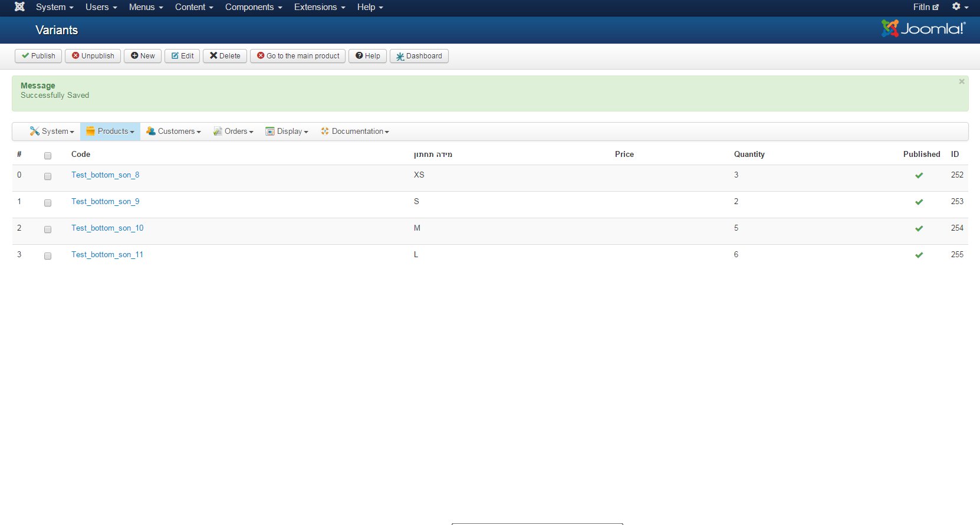980x525 pixels.
Task: Click the toolbar Help button
Action: pyautogui.click(x=368, y=56)
